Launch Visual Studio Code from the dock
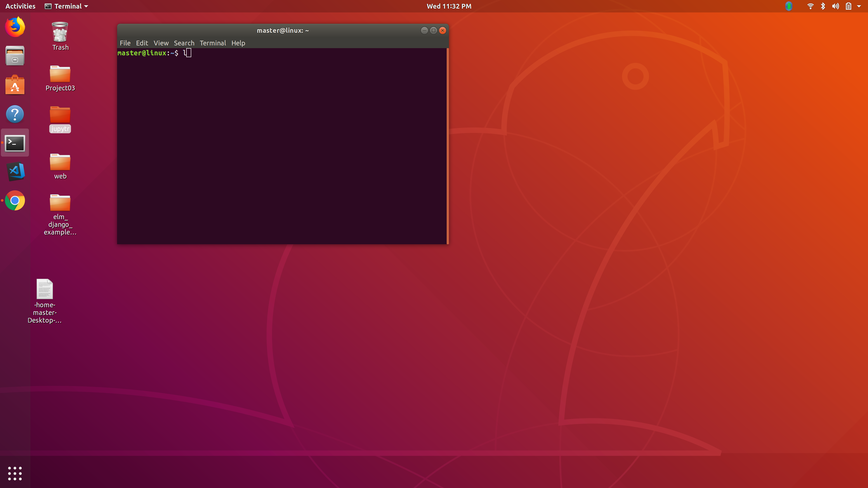The height and width of the screenshot is (488, 868). coord(16,171)
